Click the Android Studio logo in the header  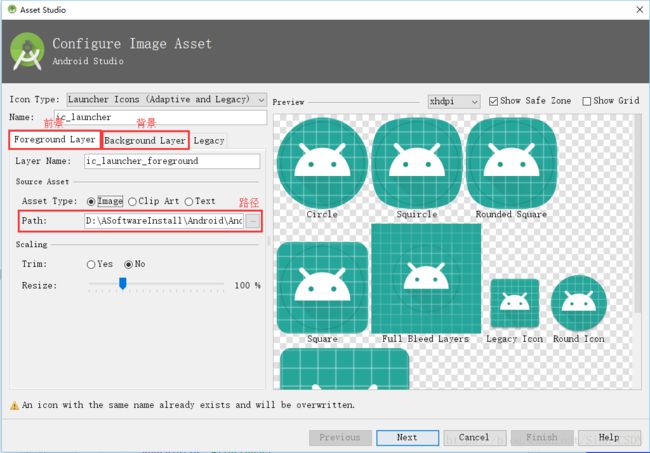[x=27, y=51]
